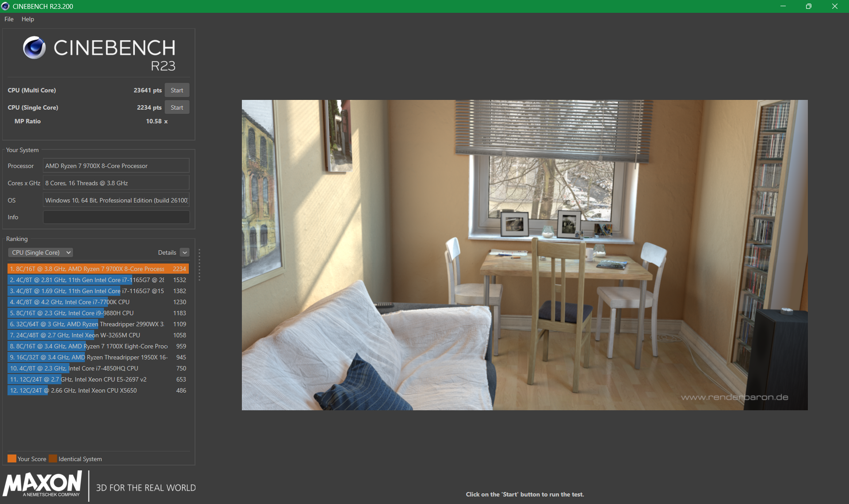The height and width of the screenshot is (504, 849).
Task: Open the ranking category dropdown showing CPU (Single Core)
Action: tap(40, 252)
